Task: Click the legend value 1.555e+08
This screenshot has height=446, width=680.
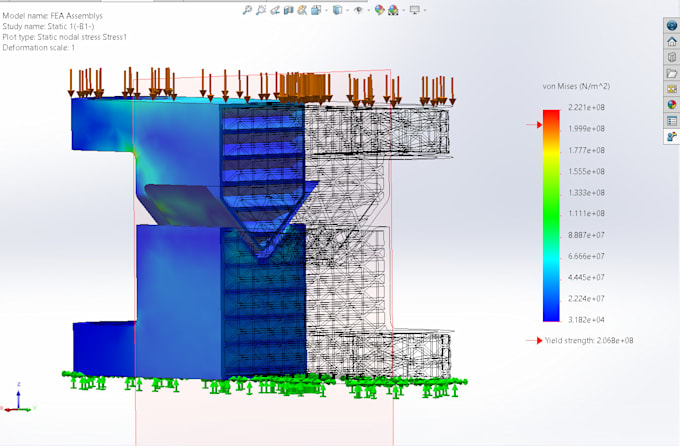Action: click(586, 171)
